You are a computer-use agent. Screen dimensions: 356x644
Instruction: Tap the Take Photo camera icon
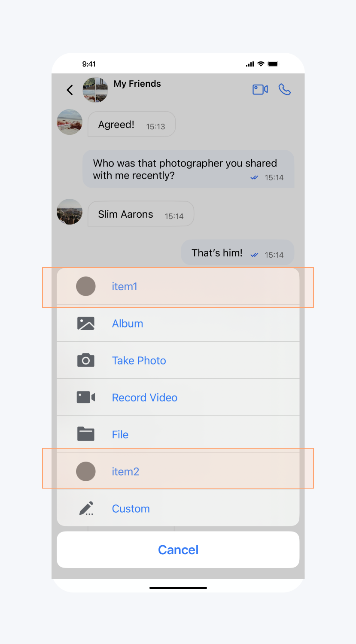pyautogui.click(x=86, y=360)
